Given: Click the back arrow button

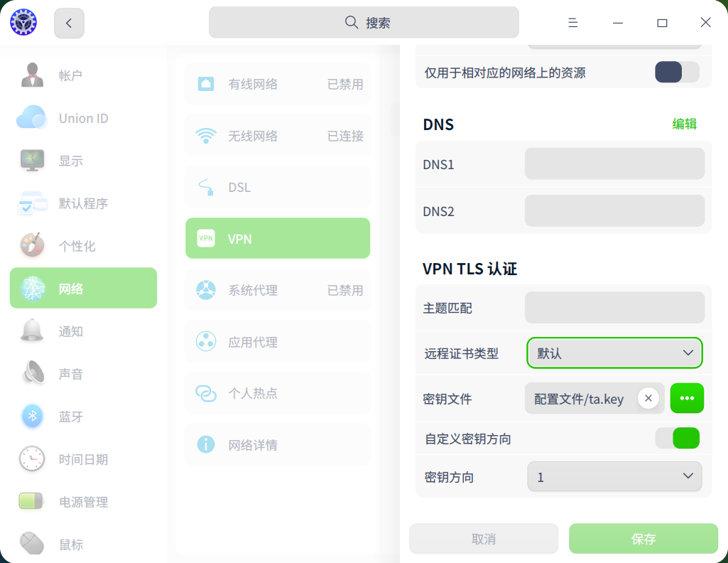Looking at the screenshot, I should [69, 23].
